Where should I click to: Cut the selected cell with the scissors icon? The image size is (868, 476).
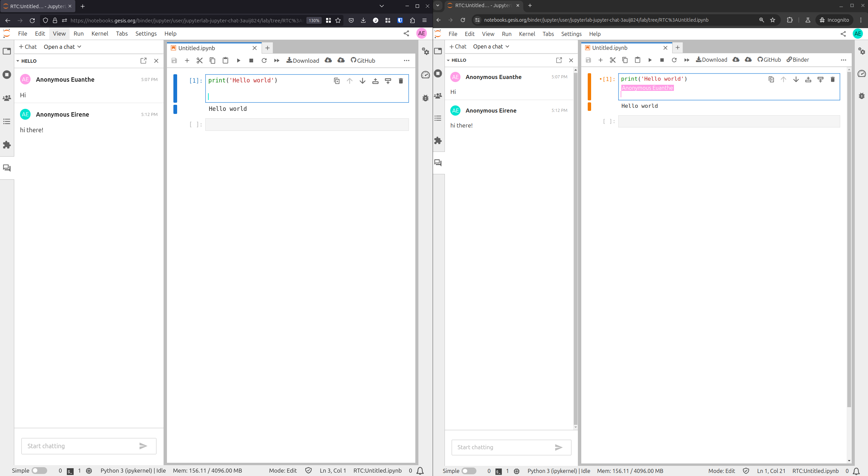tap(199, 60)
